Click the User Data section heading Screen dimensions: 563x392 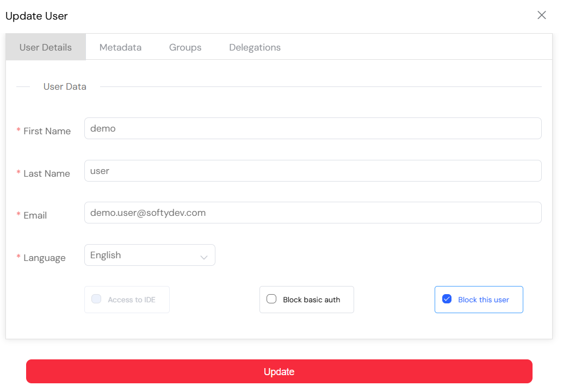point(65,86)
